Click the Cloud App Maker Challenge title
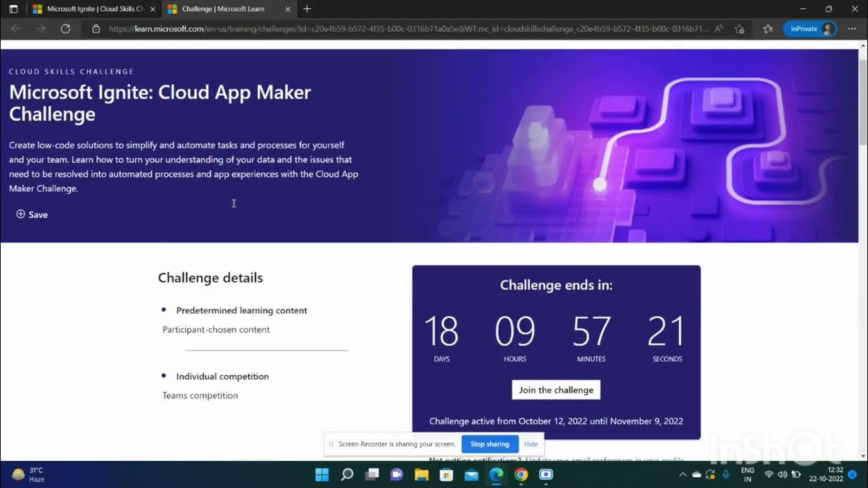 click(x=160, y=103)
